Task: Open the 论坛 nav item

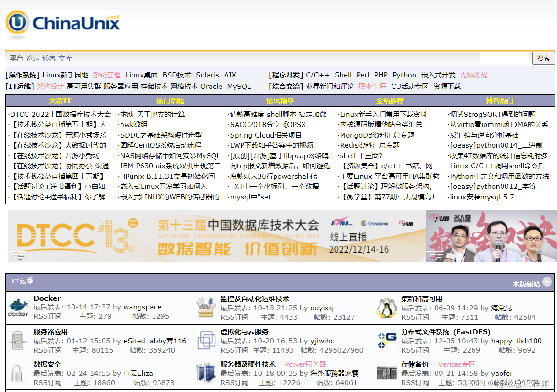Action: point(33,58)
